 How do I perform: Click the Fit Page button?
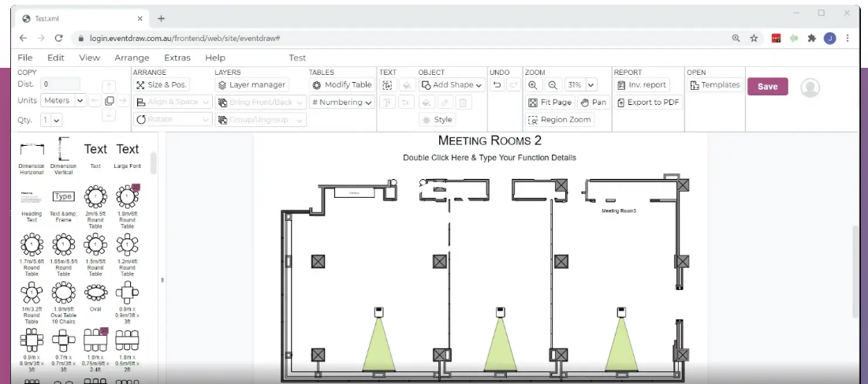[549, 103]
